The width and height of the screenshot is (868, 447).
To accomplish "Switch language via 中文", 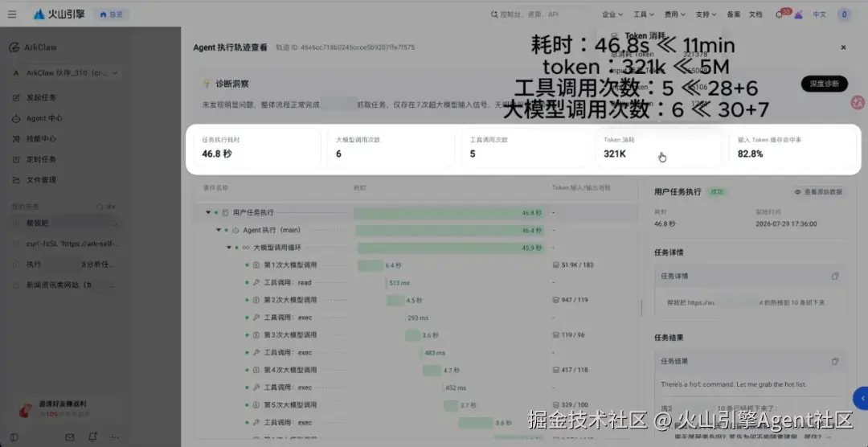I will [819, 14].
